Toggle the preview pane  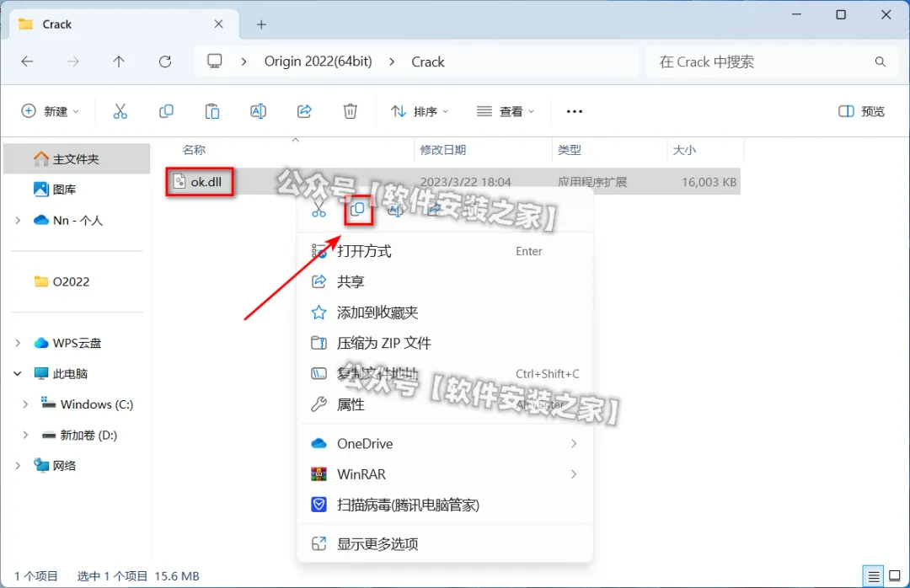coord(861,111)
